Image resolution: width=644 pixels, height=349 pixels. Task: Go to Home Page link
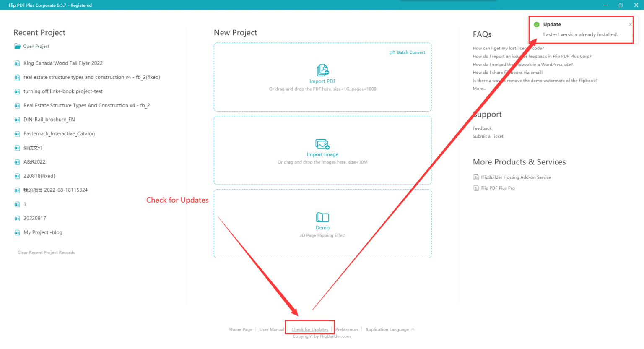tap(241, 330)
